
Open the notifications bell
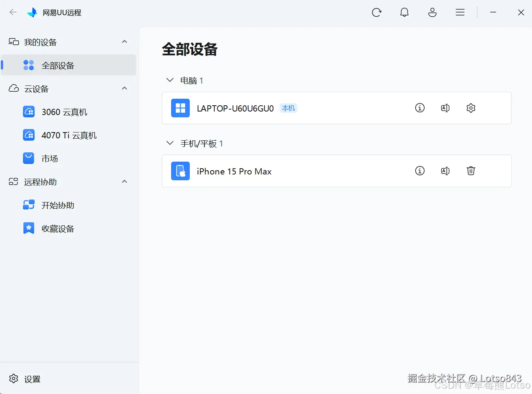(404, 12)
